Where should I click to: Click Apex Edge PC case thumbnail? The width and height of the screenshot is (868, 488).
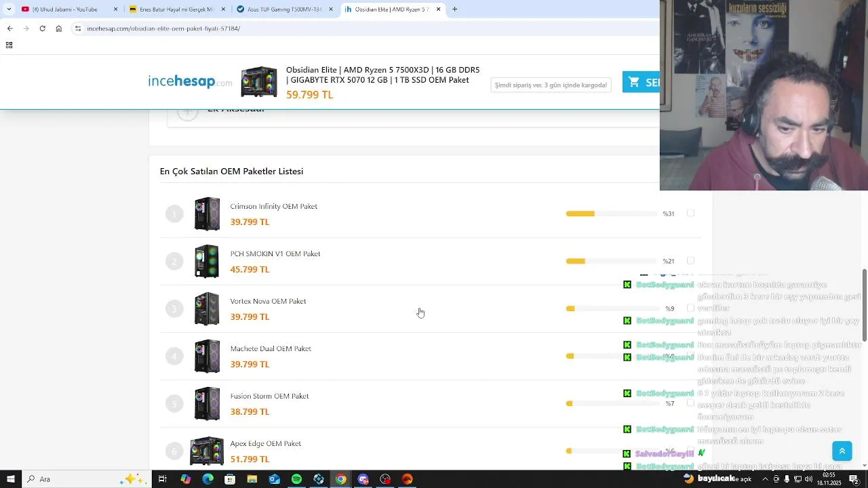(207, 451)
